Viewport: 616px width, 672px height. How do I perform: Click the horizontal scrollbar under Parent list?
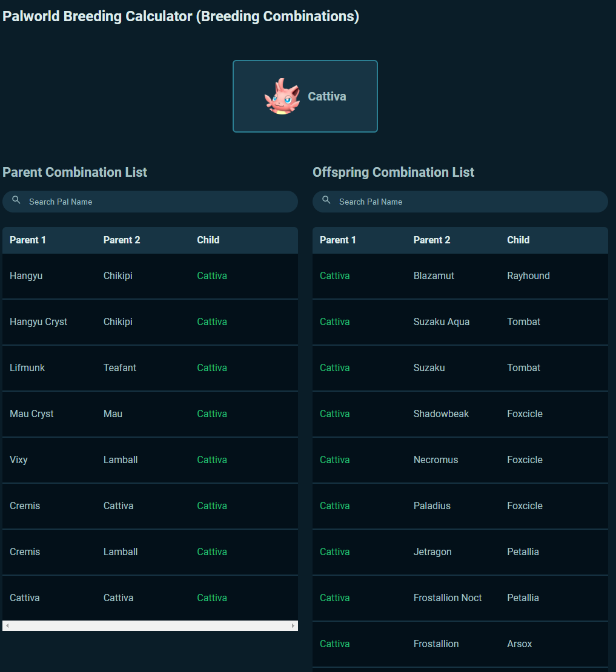click(x=150, y=626)
